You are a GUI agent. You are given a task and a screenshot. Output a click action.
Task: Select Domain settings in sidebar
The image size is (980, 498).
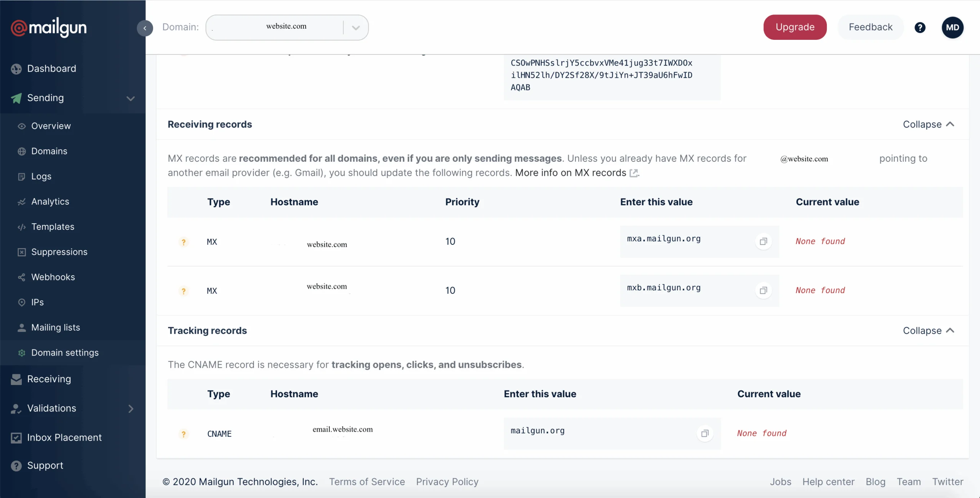[x=65, y=353]
